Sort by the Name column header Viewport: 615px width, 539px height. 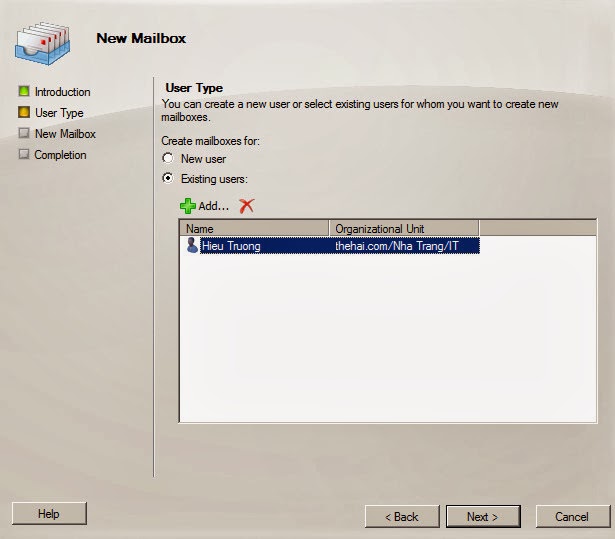click(254, 228)
